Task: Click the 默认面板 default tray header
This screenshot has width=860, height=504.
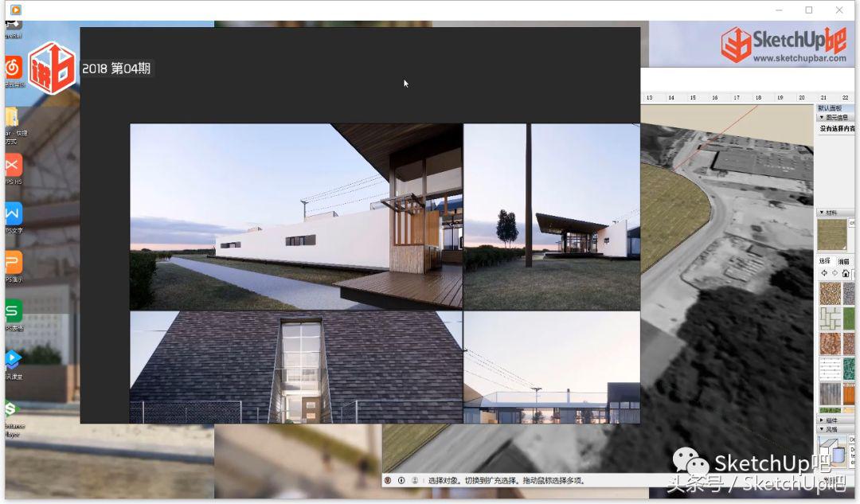Action: pos(835,108)
